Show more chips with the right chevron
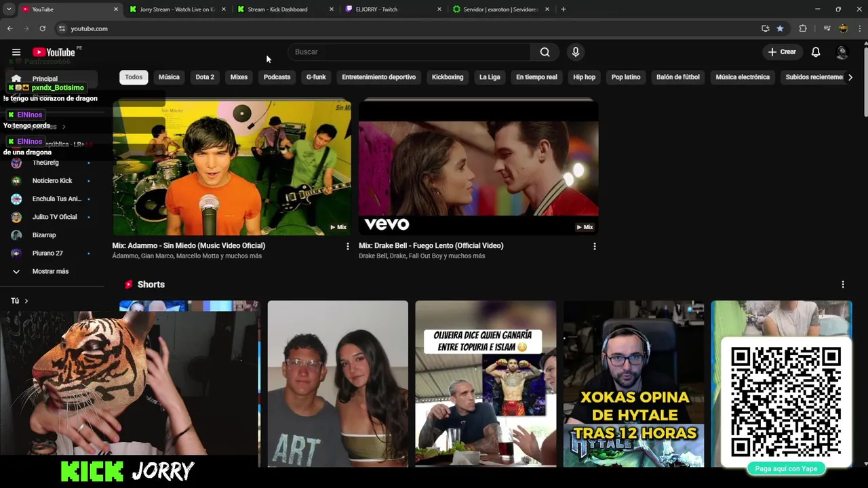868x488 pixels. pyautogui.click(x=850, y=77)
